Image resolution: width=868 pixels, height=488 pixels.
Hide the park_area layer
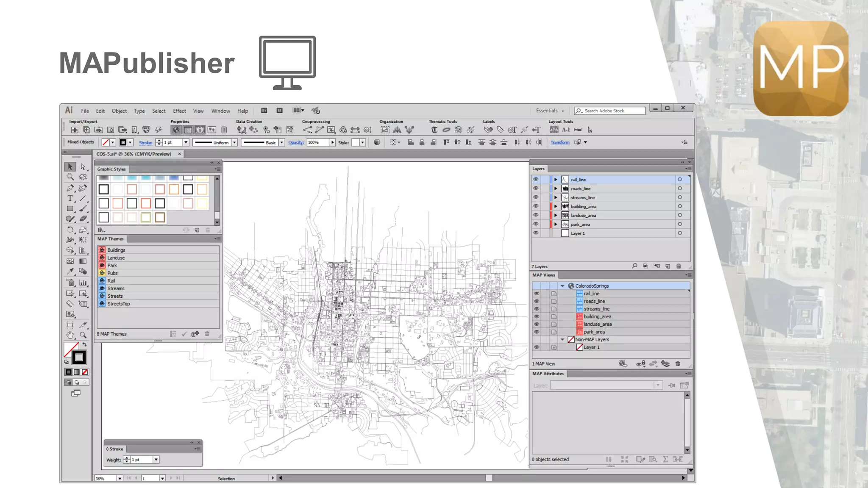coord(536,224)
